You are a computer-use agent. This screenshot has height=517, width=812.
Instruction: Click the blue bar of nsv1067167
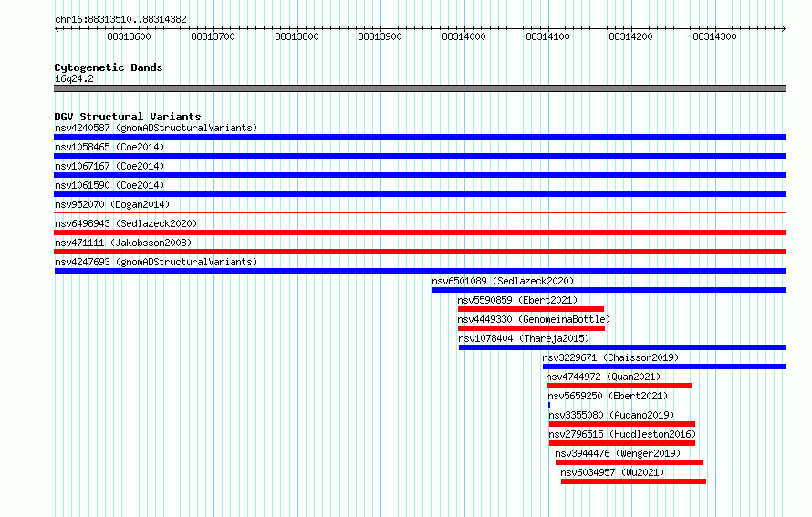point(420,175)
